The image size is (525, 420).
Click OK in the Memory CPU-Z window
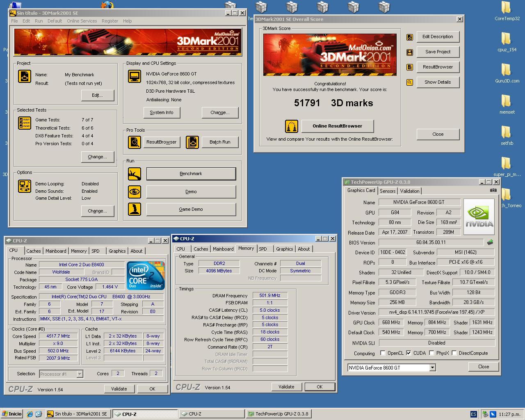tap(320, 387)
